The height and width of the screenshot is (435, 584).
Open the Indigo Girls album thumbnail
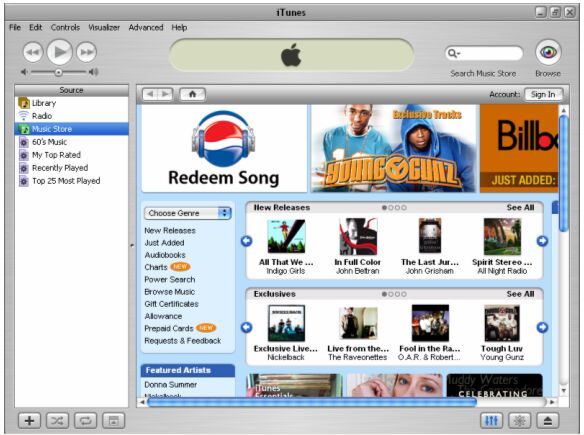click(x=286, y=236)
